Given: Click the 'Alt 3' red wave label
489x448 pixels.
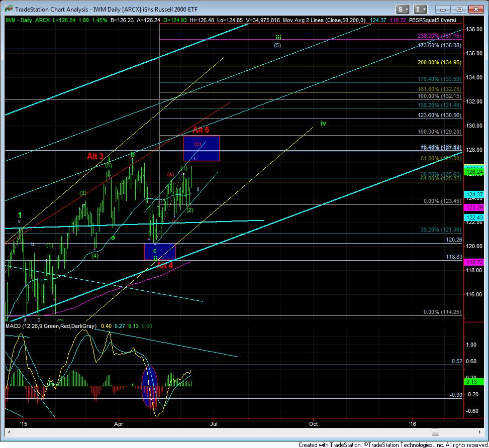Looking at the screenshot, I should coord(95,156).
